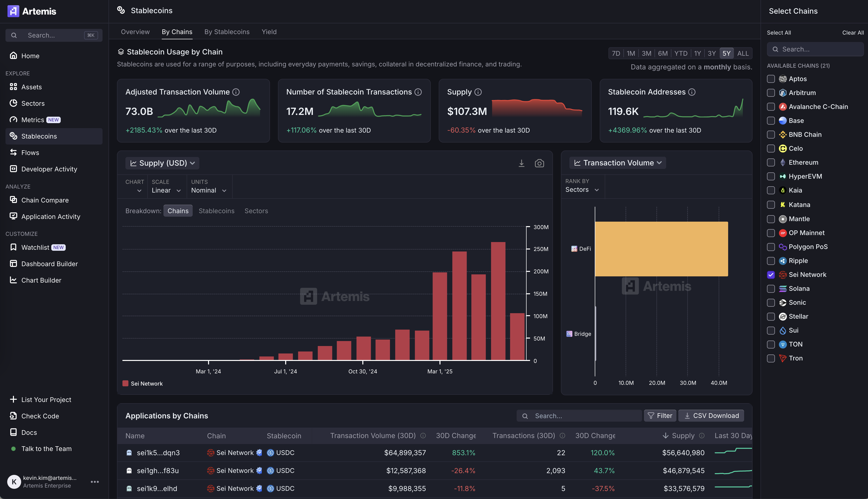Screen dimensions: 868x499
Task: Select the Sectors breakdown option
Action: pos(256,211)
